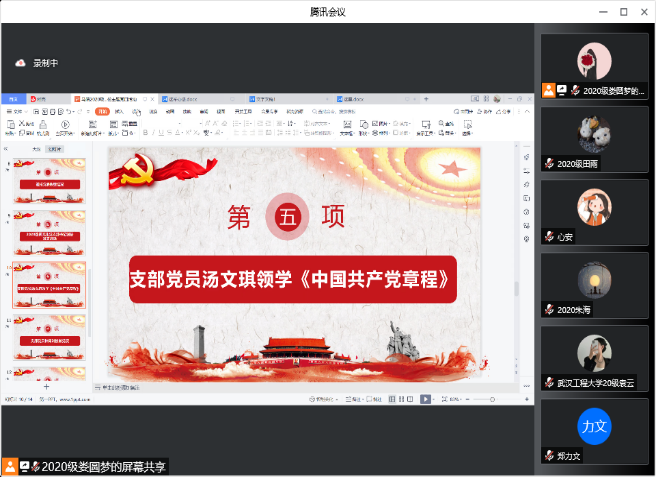656x477 pixels.
Task: Click the slideshow play button in status bar
Action: pyautogui.click(x=425, y=399)
